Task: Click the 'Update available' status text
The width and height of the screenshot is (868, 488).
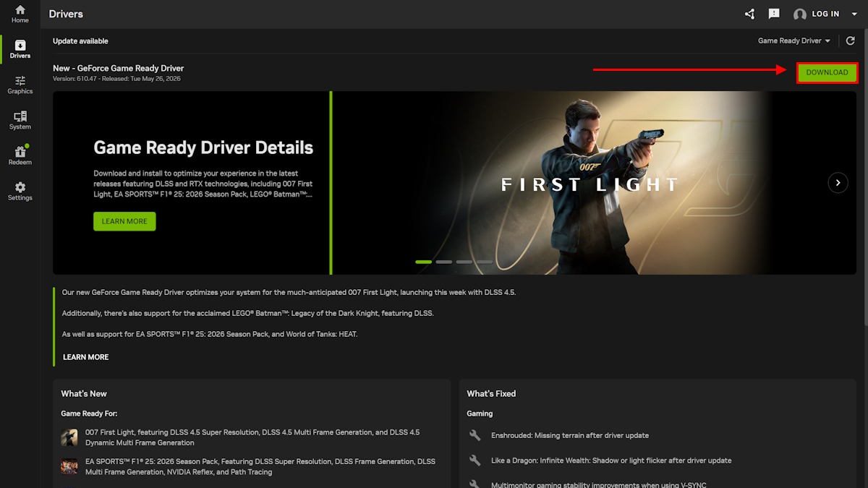Action: pyautogui.click(x=80, y=41)
